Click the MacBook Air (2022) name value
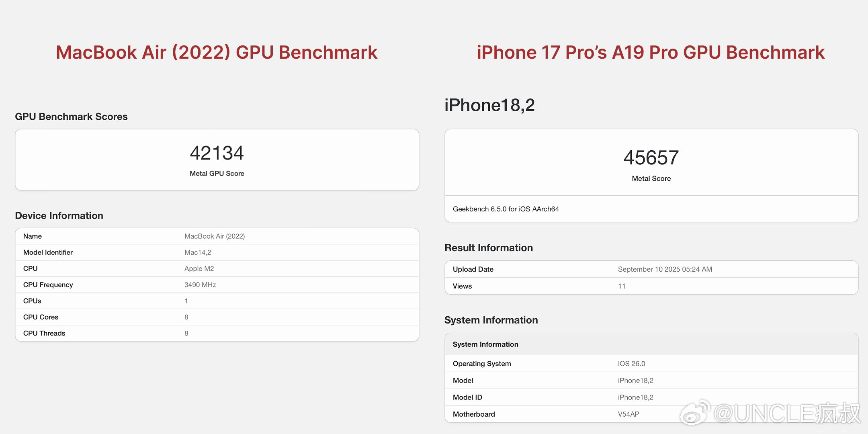Image resolution: width=868 pixels, height=434 pixels. tap(215, 236)
